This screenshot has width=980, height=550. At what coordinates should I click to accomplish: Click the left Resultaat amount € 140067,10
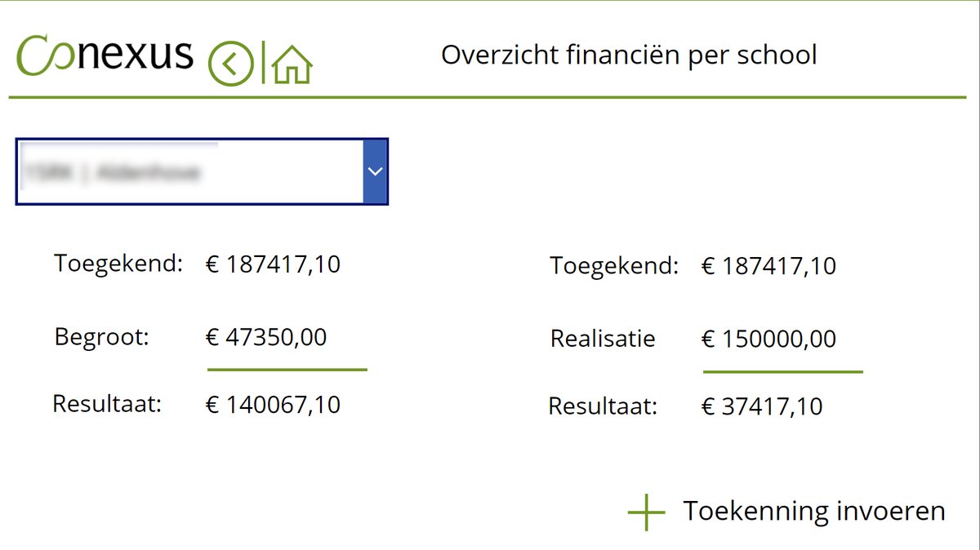273,405
